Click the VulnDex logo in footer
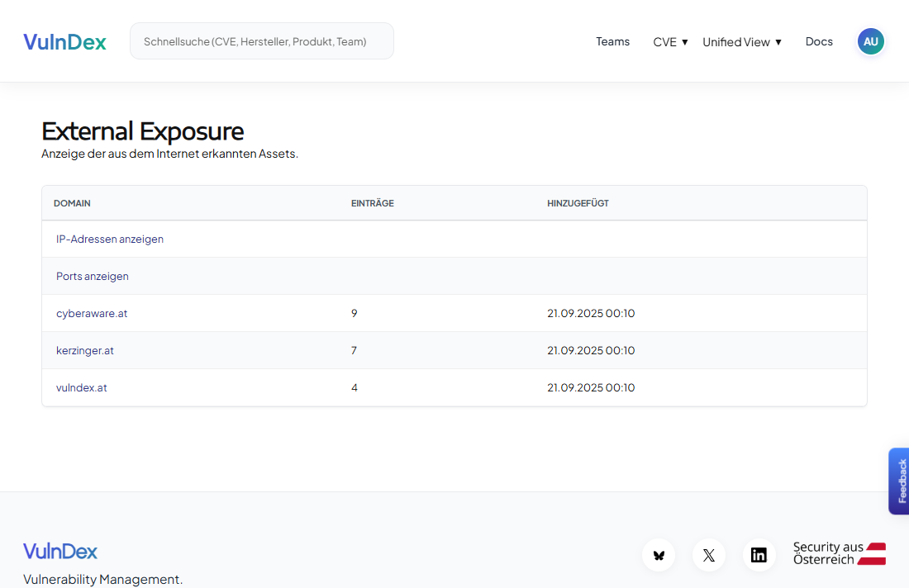Image resolution: width=909 pixels, height=588 pixels. pyautogui.click(x=60, y=551)
